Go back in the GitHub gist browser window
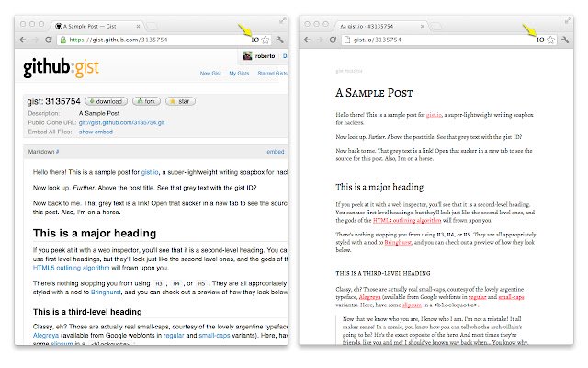 [x=23, y=40]
